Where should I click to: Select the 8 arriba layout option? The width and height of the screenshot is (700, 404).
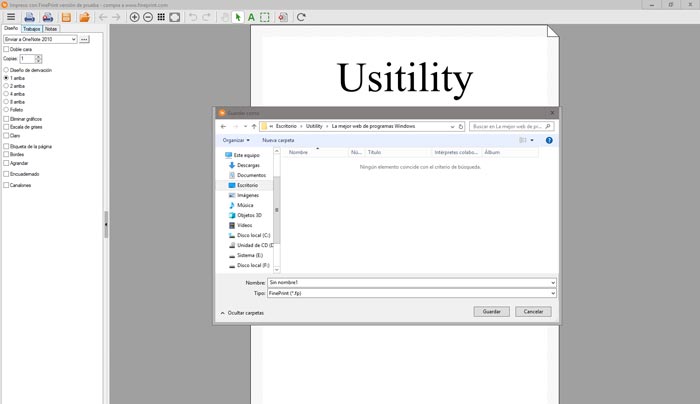point(6,102)
